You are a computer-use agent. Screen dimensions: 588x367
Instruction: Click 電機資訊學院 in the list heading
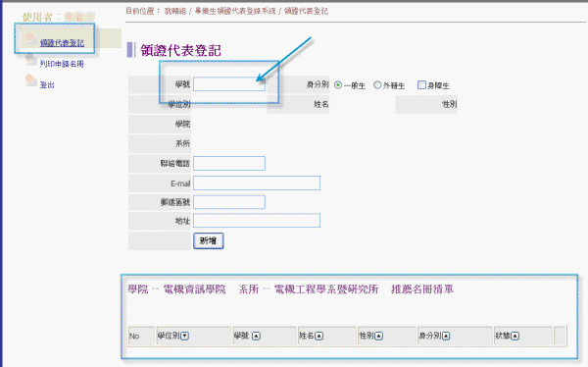click(x=194, y=289)
